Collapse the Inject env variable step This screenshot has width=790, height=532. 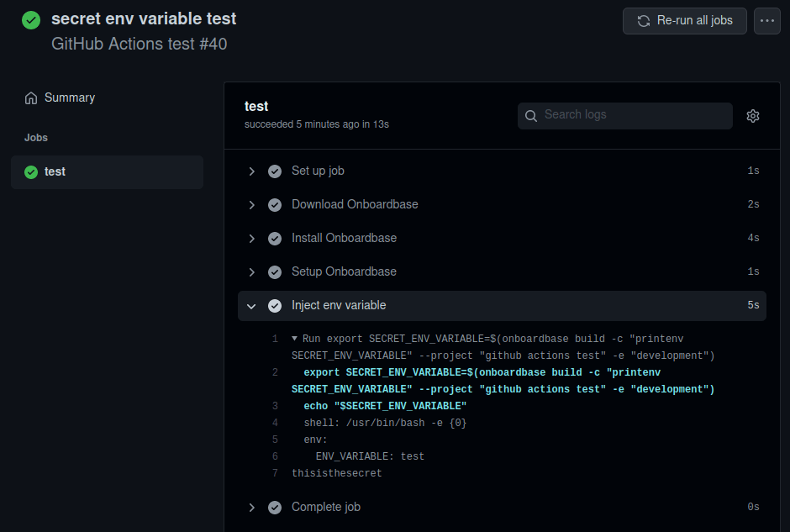tap(251, 306)
